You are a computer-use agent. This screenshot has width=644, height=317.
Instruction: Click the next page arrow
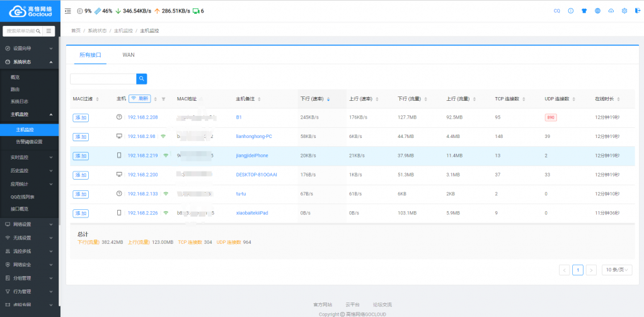tap(591, 270)
